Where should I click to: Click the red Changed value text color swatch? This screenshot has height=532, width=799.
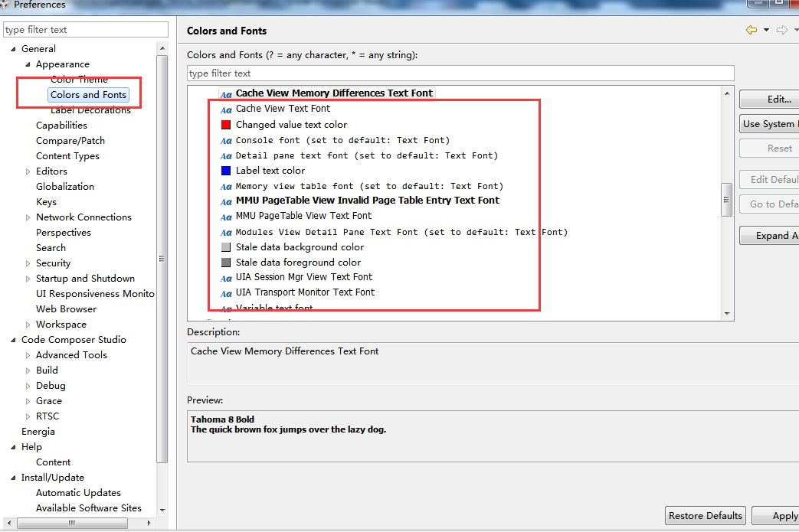(226, 125)
